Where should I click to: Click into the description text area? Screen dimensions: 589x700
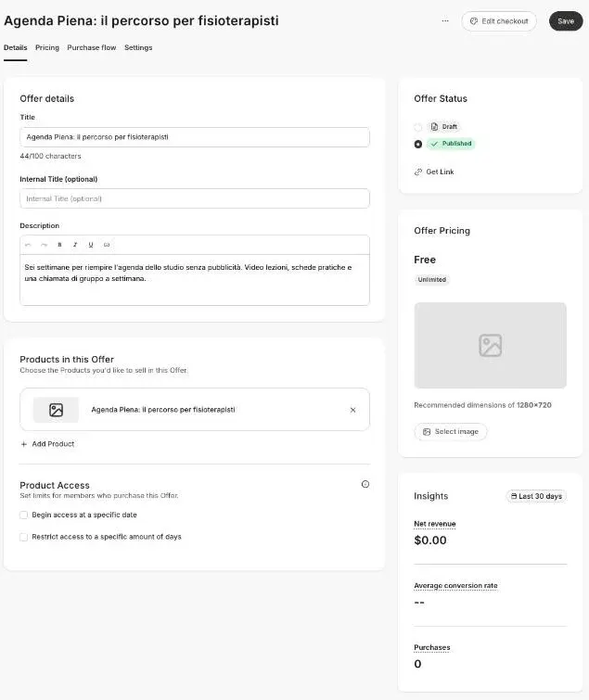[x=195, y=279]
